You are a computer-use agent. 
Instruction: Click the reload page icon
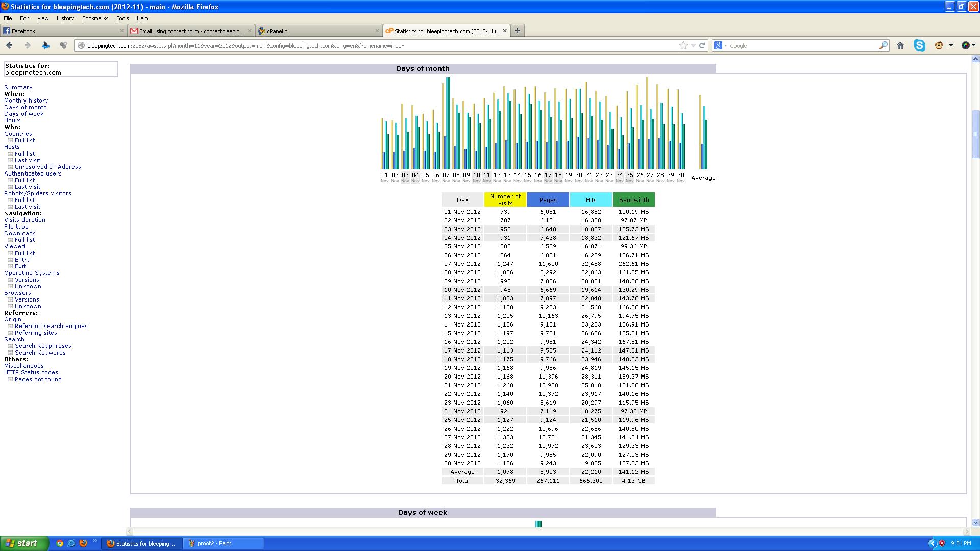click(702, 45)
